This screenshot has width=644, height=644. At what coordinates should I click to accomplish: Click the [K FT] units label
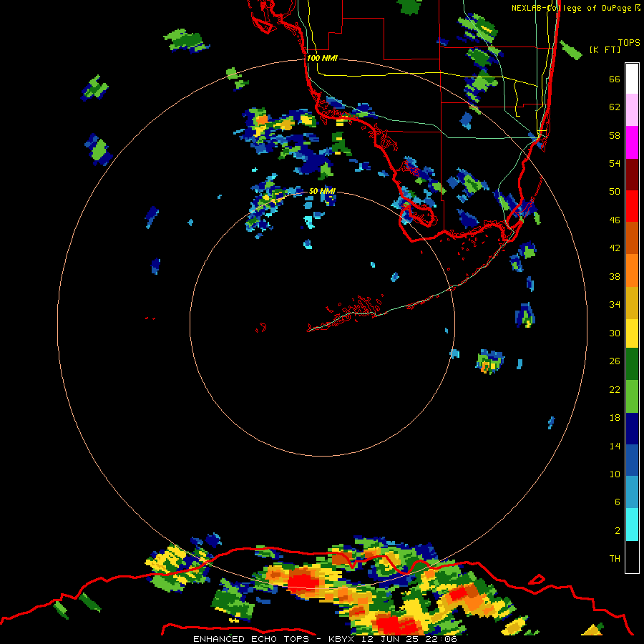605,50
